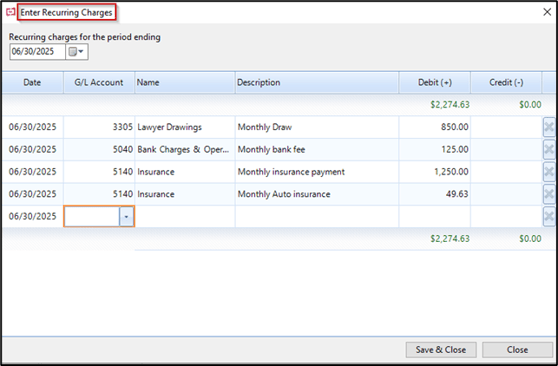Viewport: 558px width, 366px height.
Task: Delete the Bank Charges row
Action: tap(549, 149)
